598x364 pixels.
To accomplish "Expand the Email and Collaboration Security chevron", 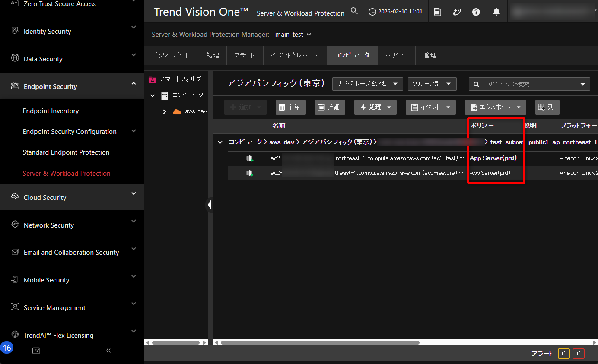I will [x=134, y=249].
